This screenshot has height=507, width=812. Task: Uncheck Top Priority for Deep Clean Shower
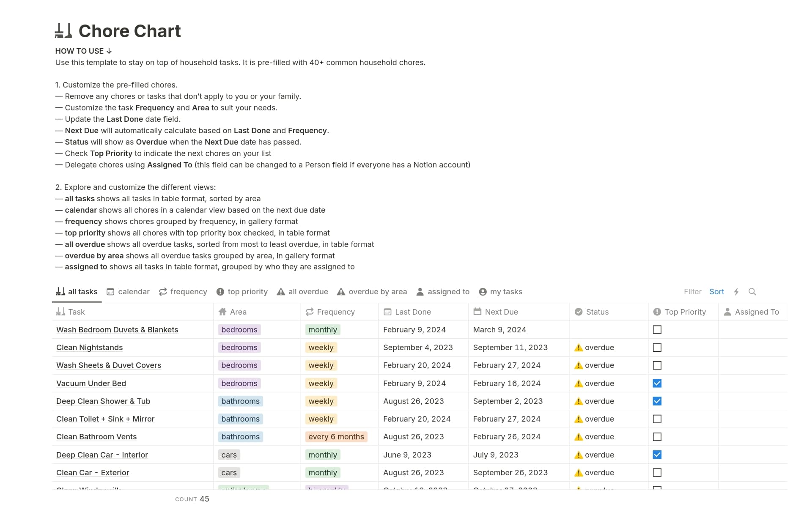coord(657,401)
